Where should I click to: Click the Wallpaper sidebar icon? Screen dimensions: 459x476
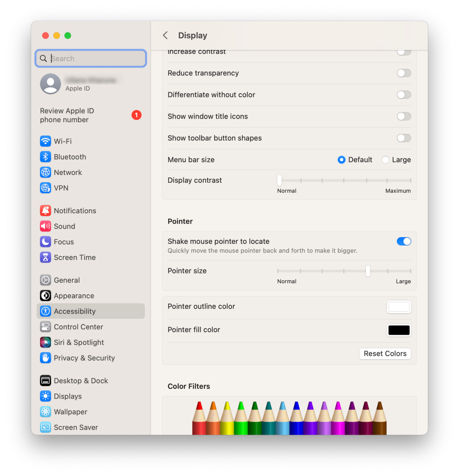click(45, 412)
